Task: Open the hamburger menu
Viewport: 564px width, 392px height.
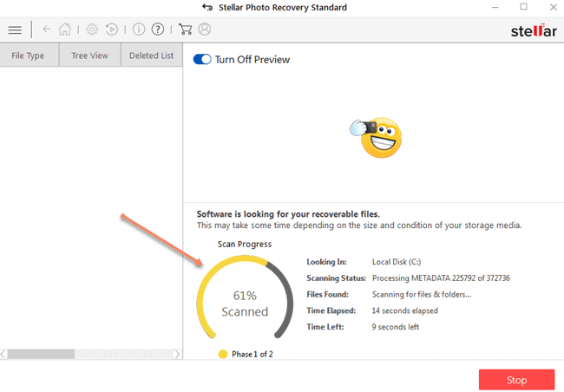Action: click(x=15, y=29)
